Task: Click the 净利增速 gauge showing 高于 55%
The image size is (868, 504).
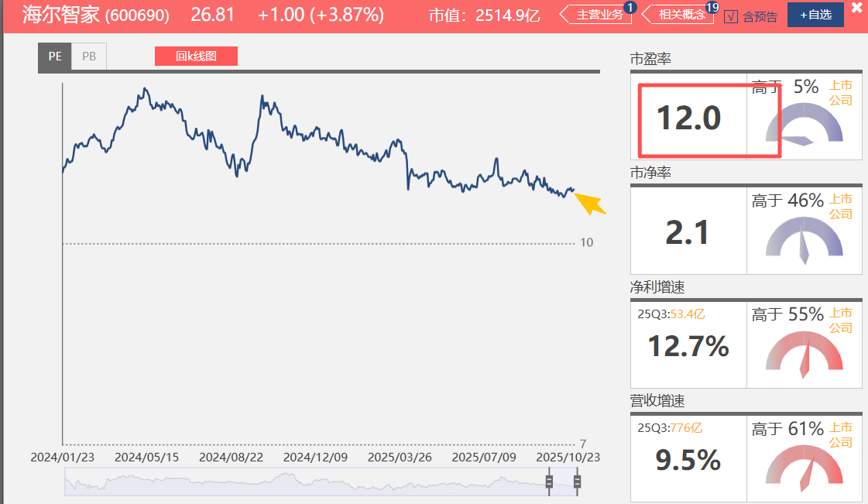Action: pyautogui.click(x=805, y=354)
